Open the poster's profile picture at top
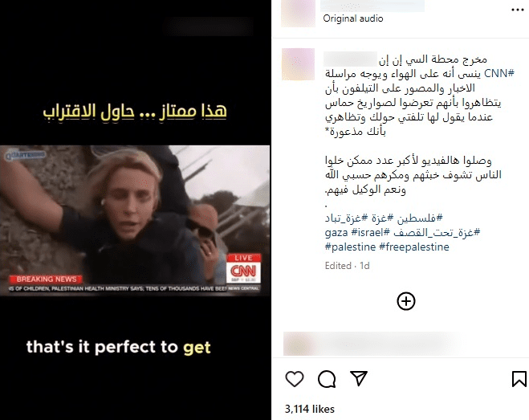The width and height of the screenshot is (529, 420). pos(299,14)
